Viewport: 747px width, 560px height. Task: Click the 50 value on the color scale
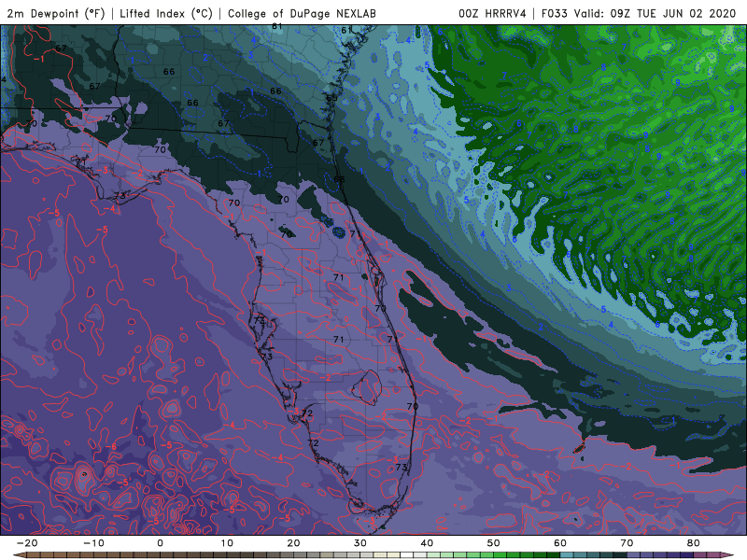coord(494,543)
